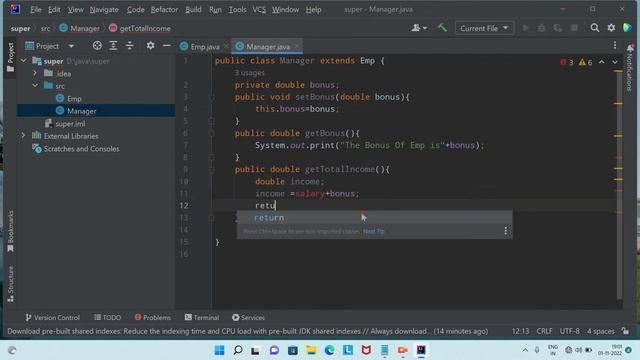640x360 pixels.
Task: Go to previous highlighted error arrow
Action: [602, 62]
